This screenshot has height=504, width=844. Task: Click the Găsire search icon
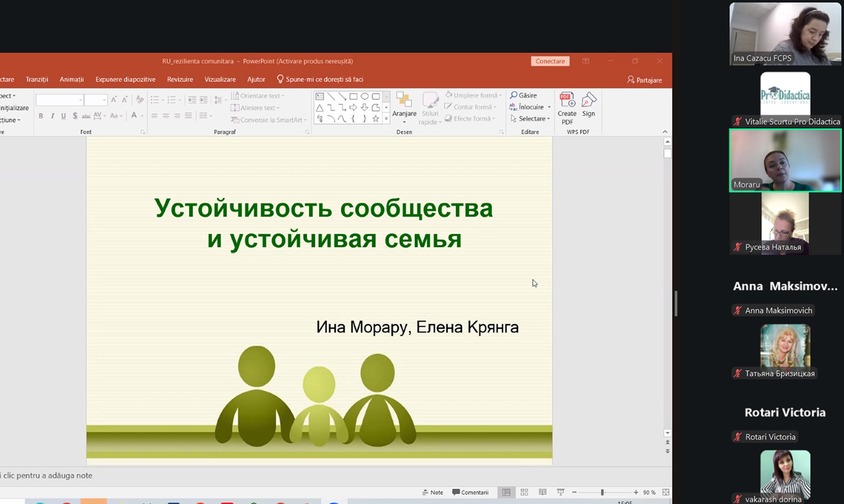pos(514,95)
